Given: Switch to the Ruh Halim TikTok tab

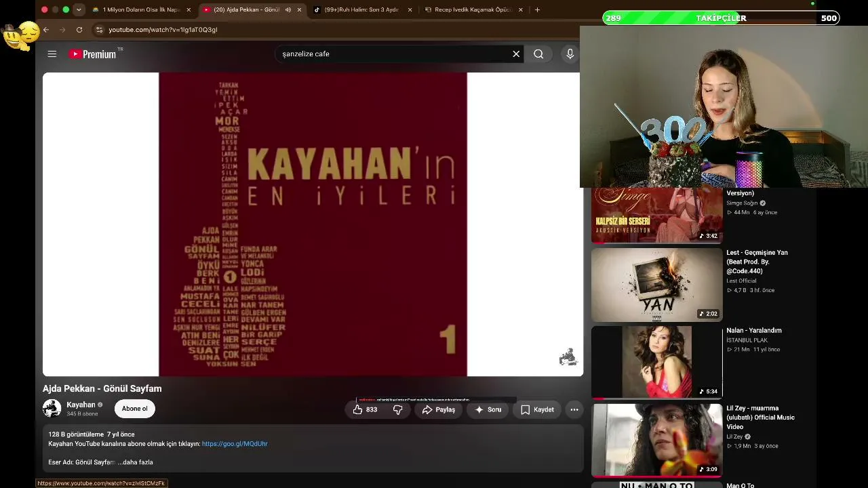Looking at the screenshot, I should pyautogui.click(x=362, y=9).
